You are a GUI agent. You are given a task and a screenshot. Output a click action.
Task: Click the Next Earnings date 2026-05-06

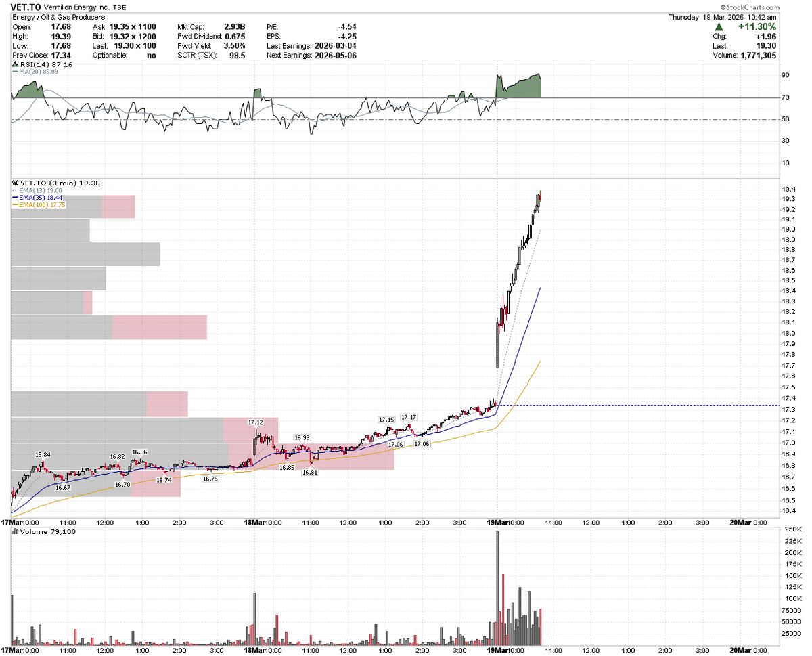point(336,55)
